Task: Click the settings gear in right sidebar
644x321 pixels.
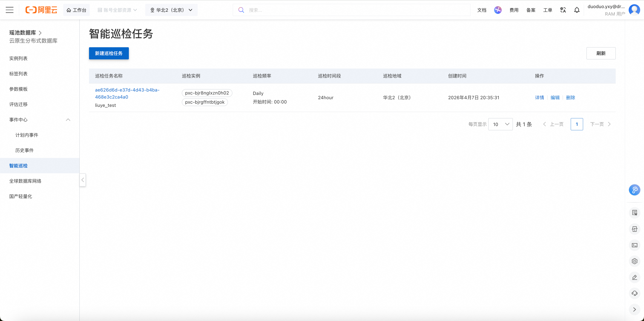Action: click(x=634, y=261)
